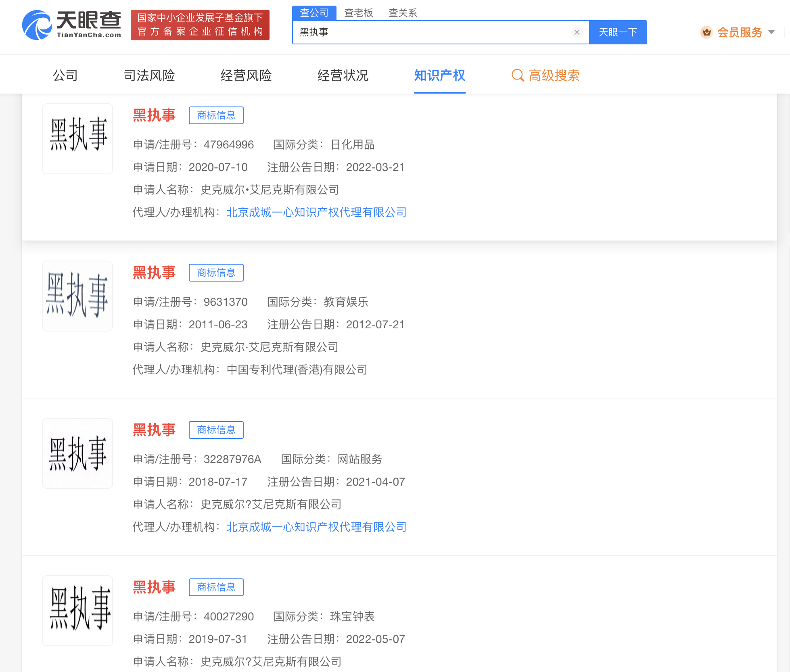Switch to the 查关系 search tab
The height and width of the screenshot is (672, 790).
[403, 13]
